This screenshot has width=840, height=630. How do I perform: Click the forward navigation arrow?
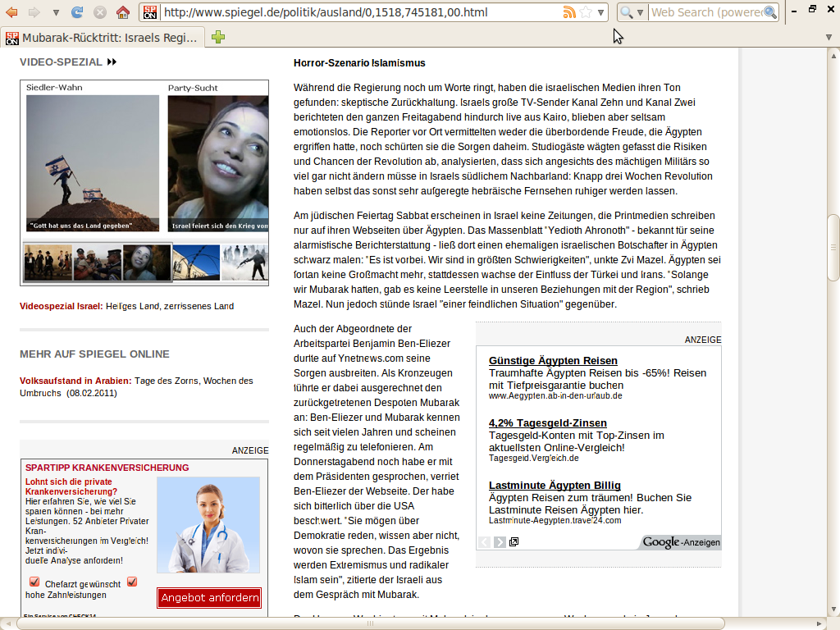coord(34,11)
